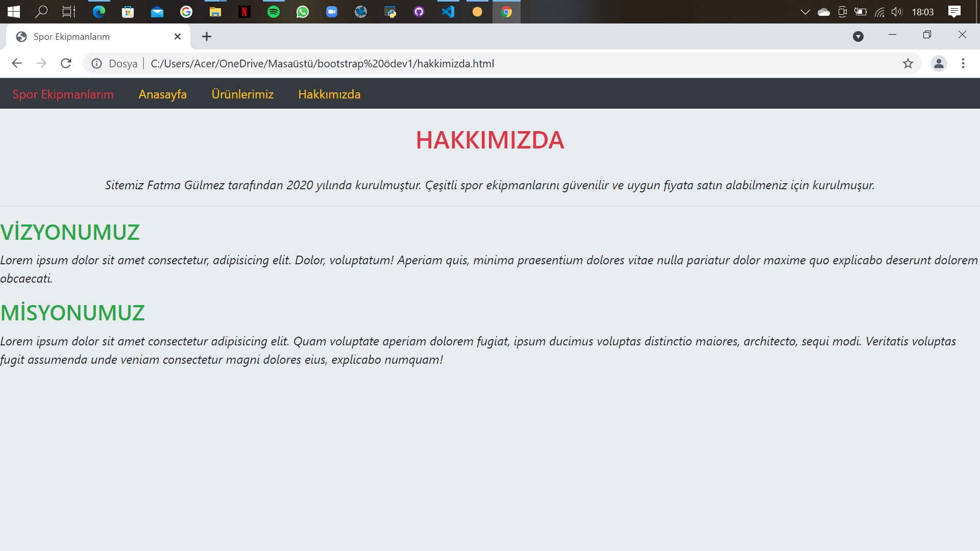Open Spotify from the taskbar
Screen dimensions: 980x551
[274, 11]
